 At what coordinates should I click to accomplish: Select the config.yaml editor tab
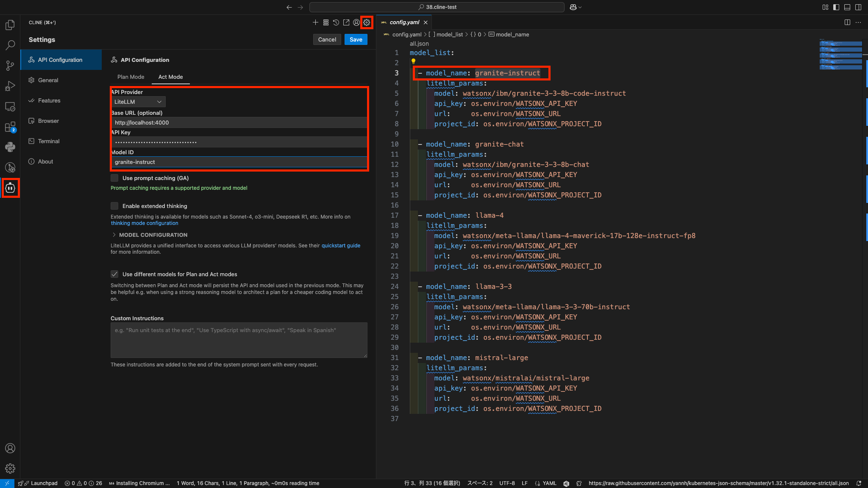[403, 22]
